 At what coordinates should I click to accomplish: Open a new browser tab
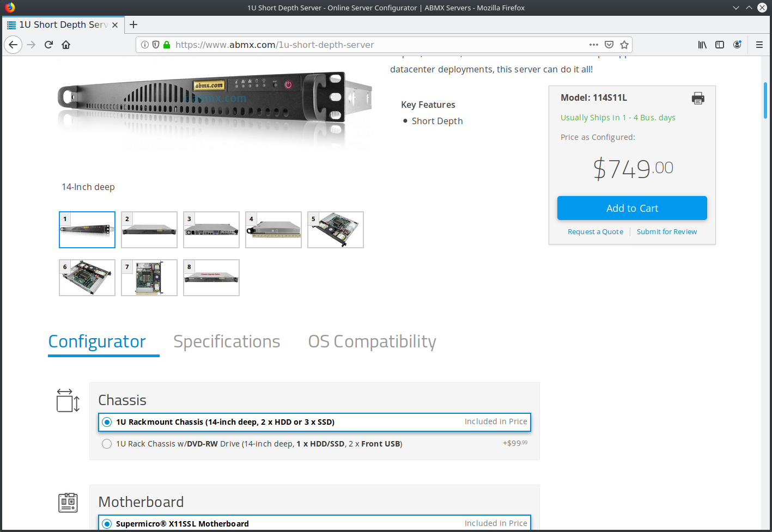pyautogui.click(x=133, y=25)
